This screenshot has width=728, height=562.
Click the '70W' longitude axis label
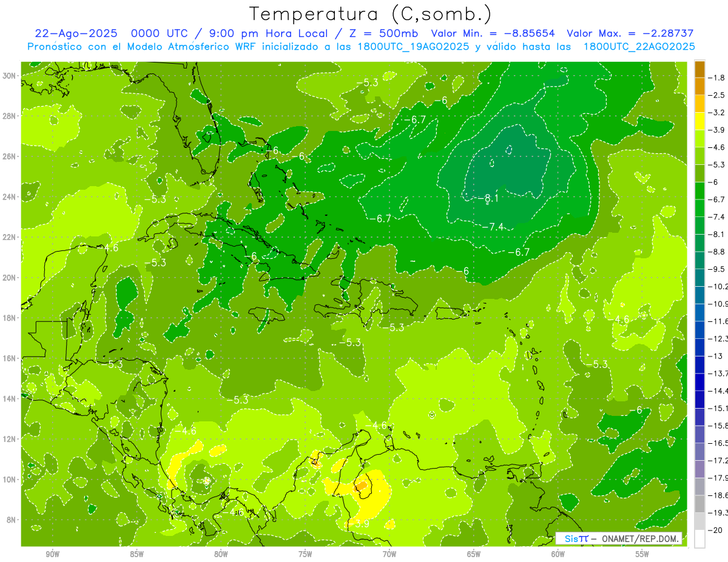click(389, 554)
